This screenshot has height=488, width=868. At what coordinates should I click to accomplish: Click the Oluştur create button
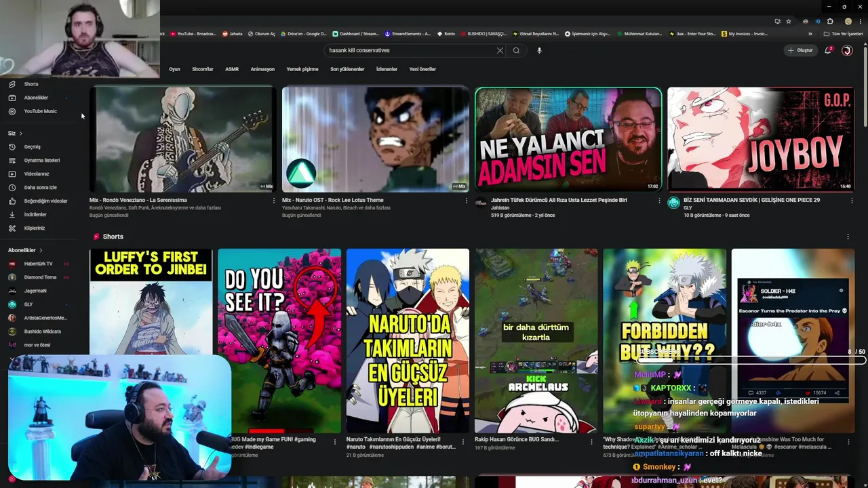pyautogui.click(x=800, y=50)
